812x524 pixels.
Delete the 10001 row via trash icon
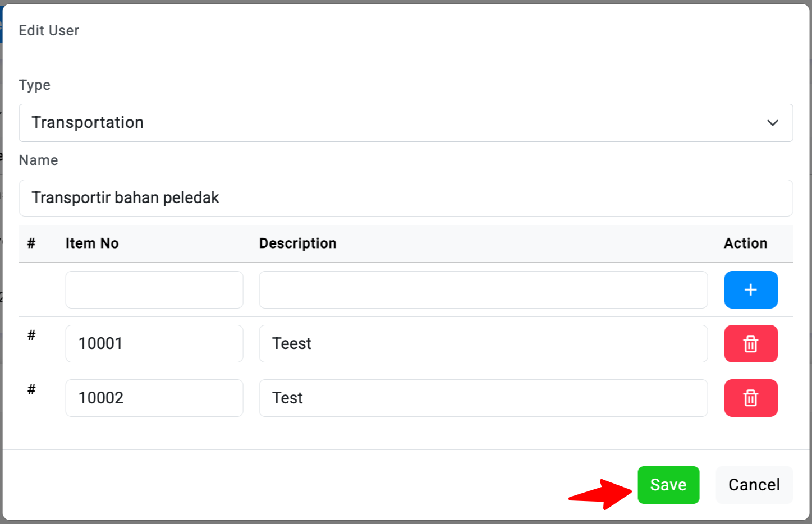pyautogui.click(x=750, y=344)
